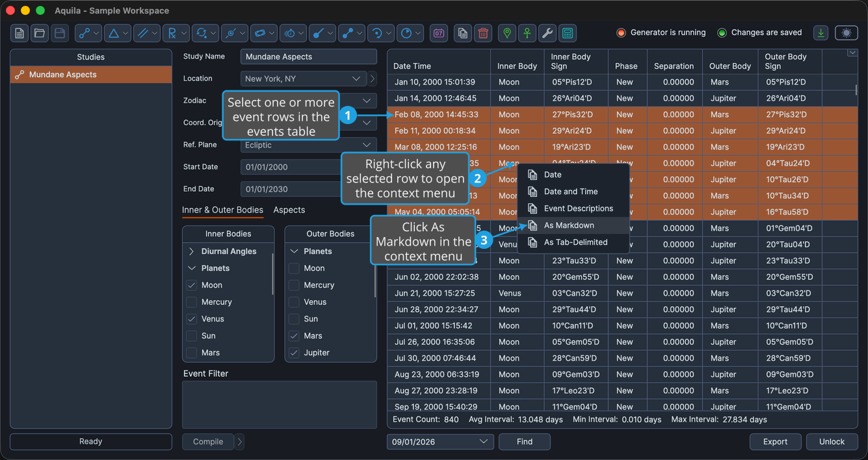Image resolution: width=868 pixels, height=460 pixels.
Task: Choose Date and Time menu entry
Action: 574,192
